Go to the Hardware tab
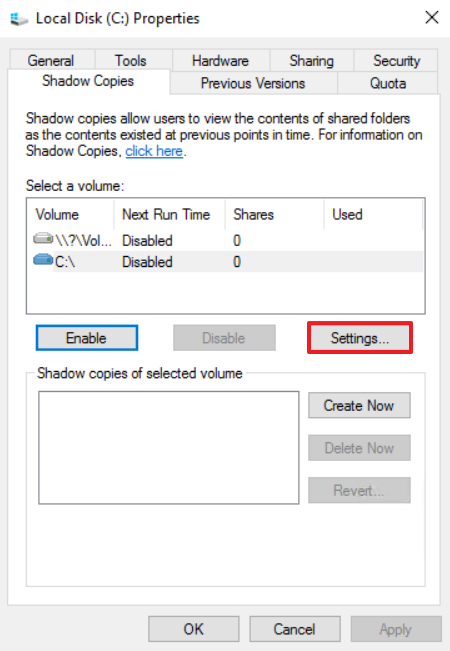450x651 pixels. [x=220, y=61]
